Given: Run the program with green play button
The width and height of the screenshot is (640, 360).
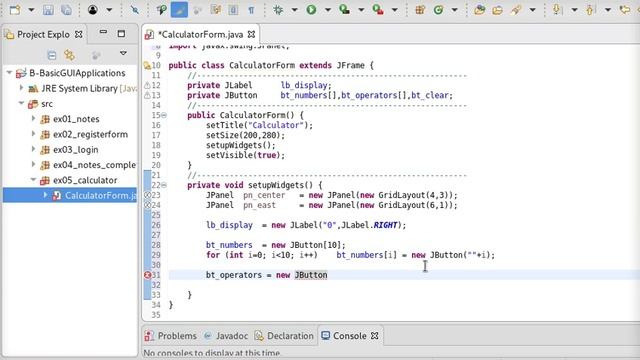Looking at the screenshot, I should (x=311, y=10).
